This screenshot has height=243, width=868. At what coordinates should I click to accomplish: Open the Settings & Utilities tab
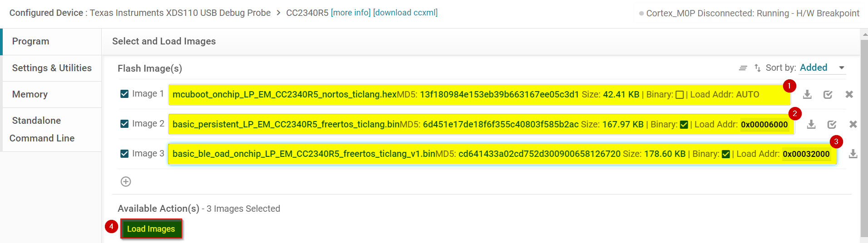pos(52,68)
